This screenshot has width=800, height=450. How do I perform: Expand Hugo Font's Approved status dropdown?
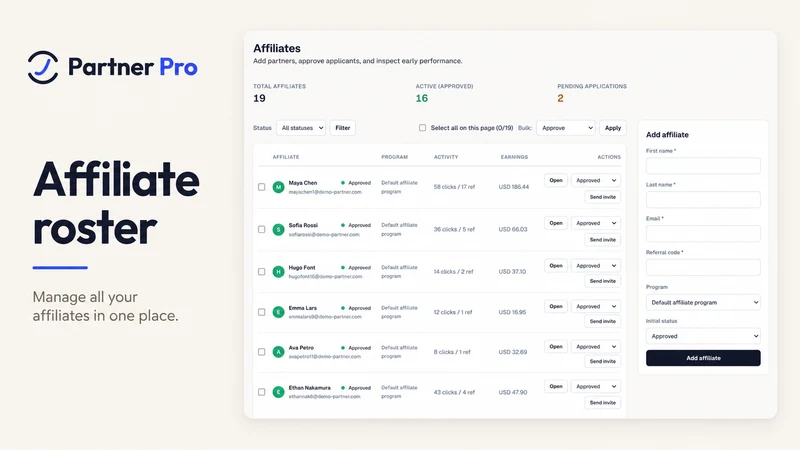click(595, 266)
